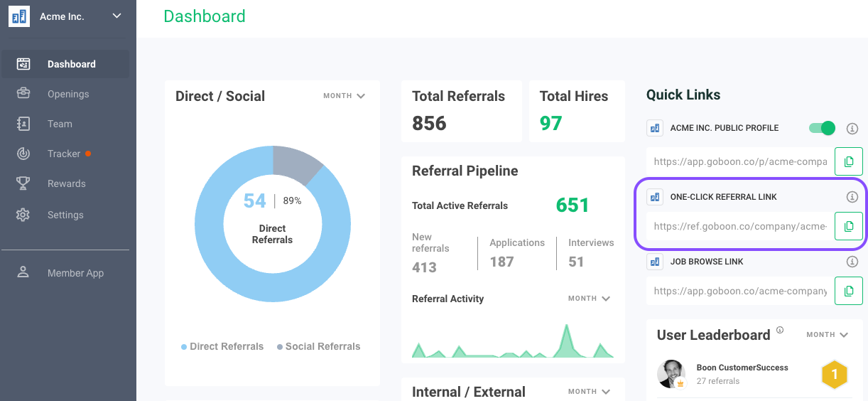
Task: Click Boon CustomerSuccess avatar photo
Action: click(x=671, y=374)
